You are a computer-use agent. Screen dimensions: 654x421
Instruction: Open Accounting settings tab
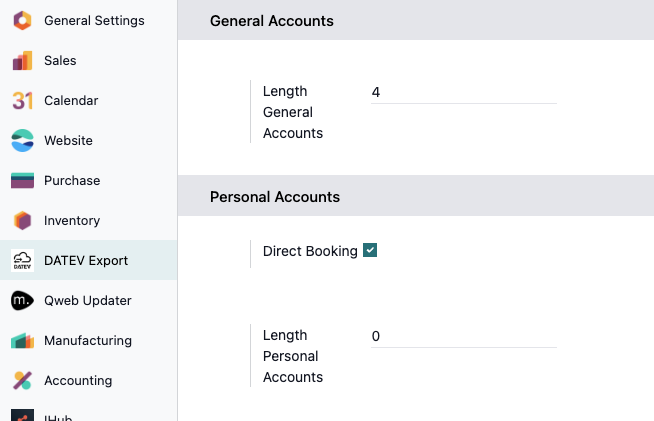(89, 381)
